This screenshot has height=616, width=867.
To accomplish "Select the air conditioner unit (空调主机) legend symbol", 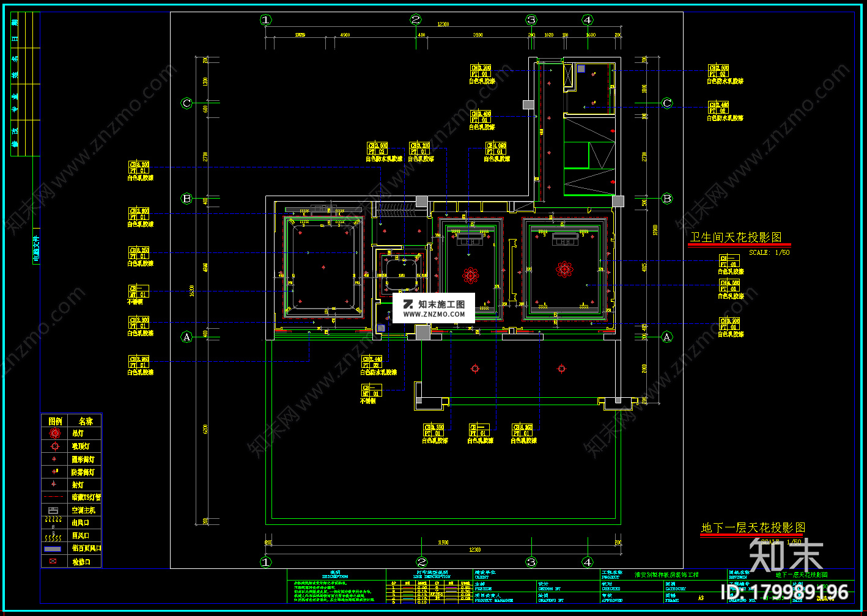I will (54, 510).
